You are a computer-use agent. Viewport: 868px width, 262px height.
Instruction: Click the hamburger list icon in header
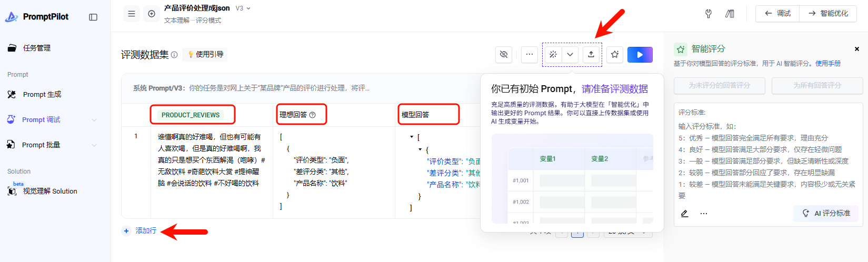coord(132,14)
